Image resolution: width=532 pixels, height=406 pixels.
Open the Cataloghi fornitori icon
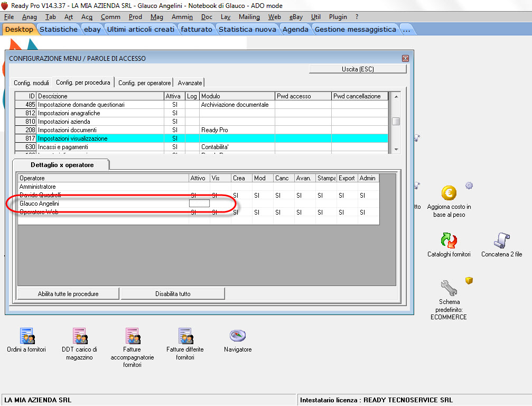point(449,241)
